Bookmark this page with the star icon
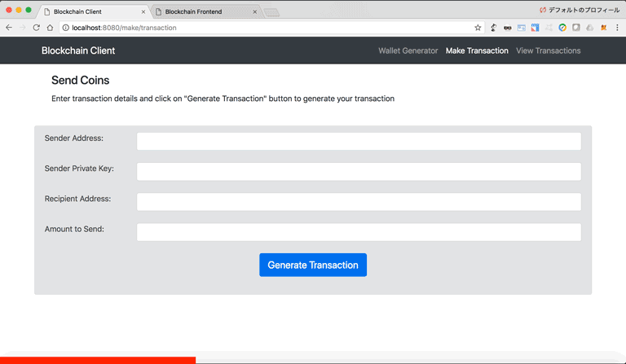The height and width of the screenshot is (364, 626). pyautogui.click(x=478, y=28)
